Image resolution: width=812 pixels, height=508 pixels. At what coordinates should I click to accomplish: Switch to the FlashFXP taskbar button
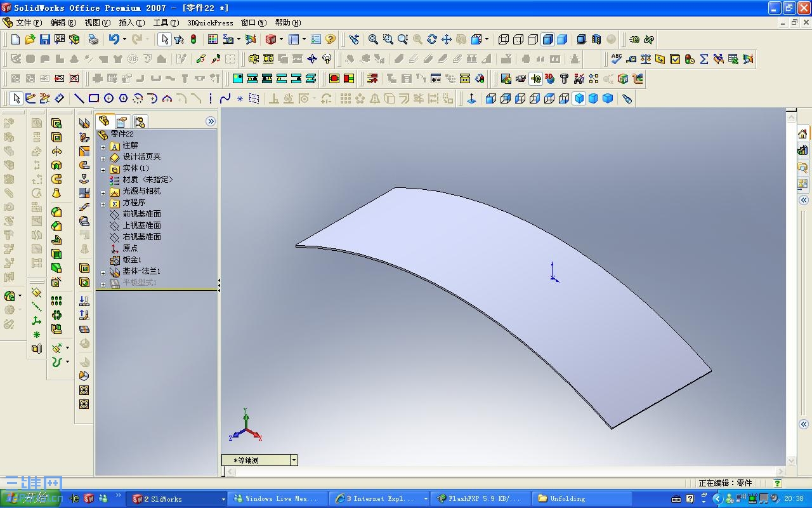(481, 498)
